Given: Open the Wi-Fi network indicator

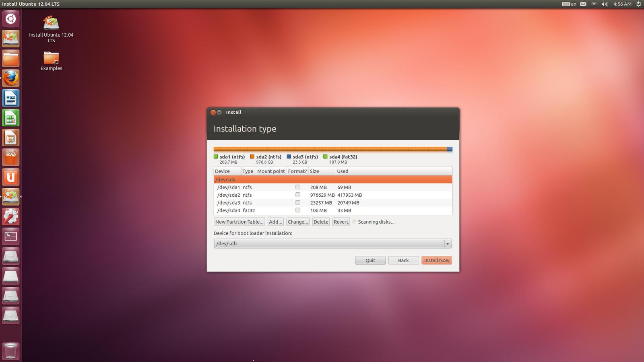Looking at the screenshot, I should [x=594, y=4].
